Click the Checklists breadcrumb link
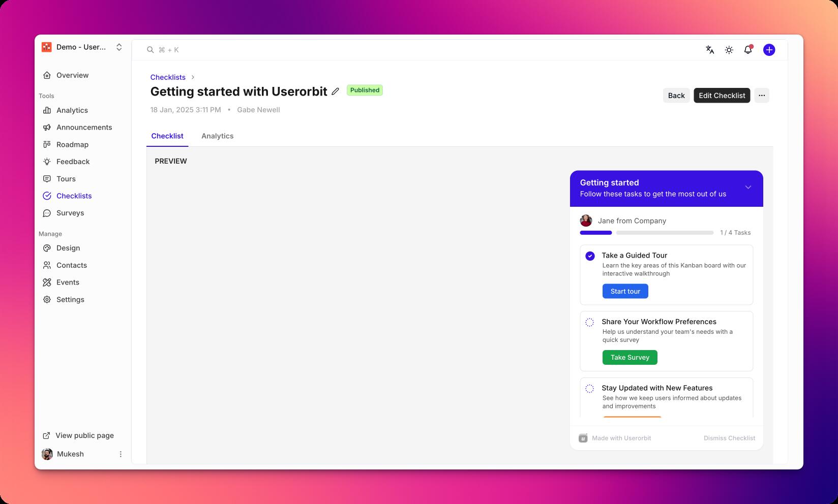Image resolution: width=838 pixels, height=504 pixels. tap(168, 77)
